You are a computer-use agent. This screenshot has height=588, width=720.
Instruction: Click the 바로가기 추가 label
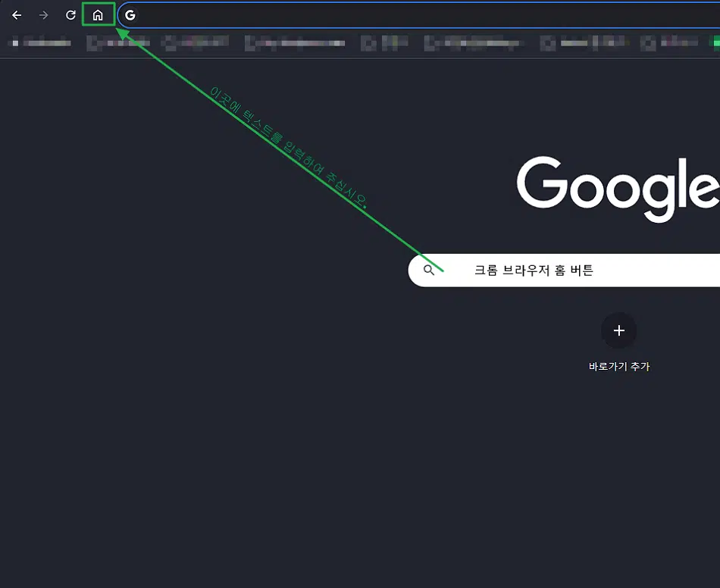tap(618, 366)
